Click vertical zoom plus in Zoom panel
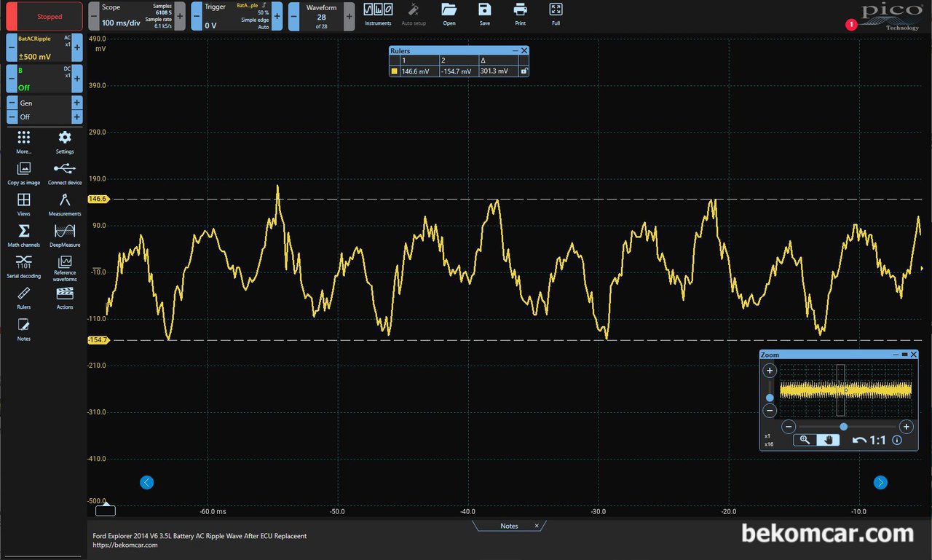This screenshot has height=560, width=932. click(770, 371)
